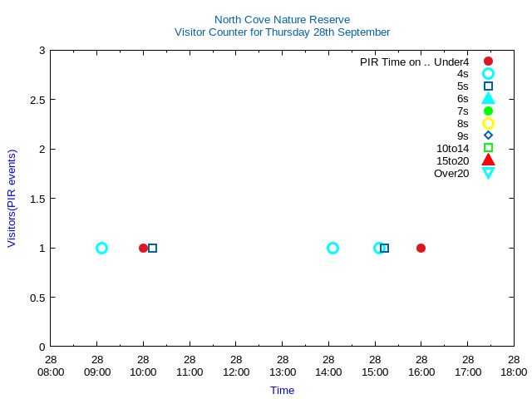Screen dimensions: 532x399
Task: Click the red data point at 16:00
Action: click(x=421, y=248)
